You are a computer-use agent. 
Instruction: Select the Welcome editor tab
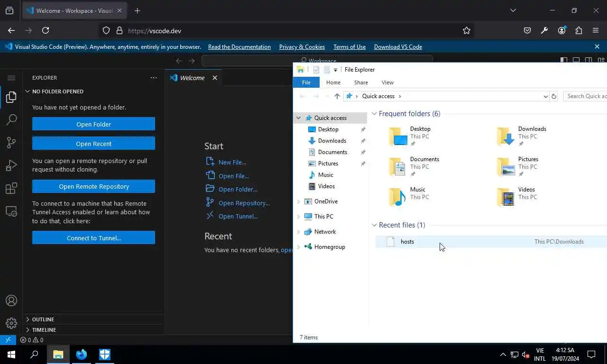(193, 78)
